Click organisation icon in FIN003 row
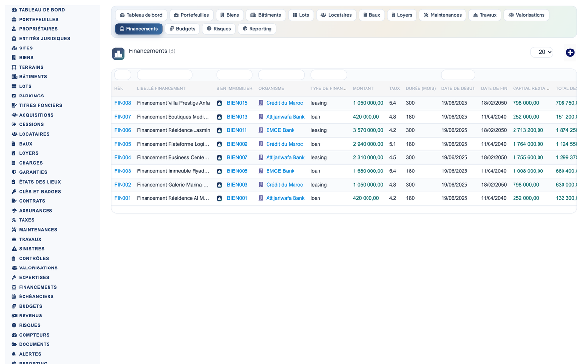Screen dimensions: 588x364 coord(261,171)
